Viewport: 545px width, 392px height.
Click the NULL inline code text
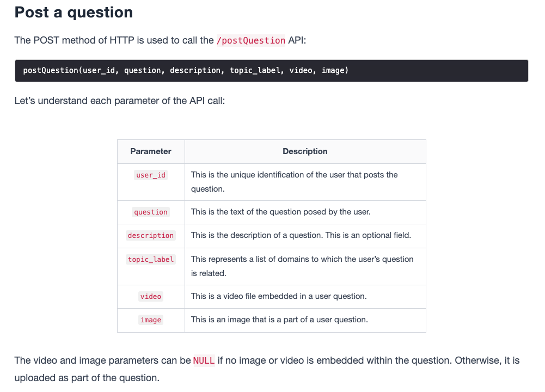click(x=204, y=361)
